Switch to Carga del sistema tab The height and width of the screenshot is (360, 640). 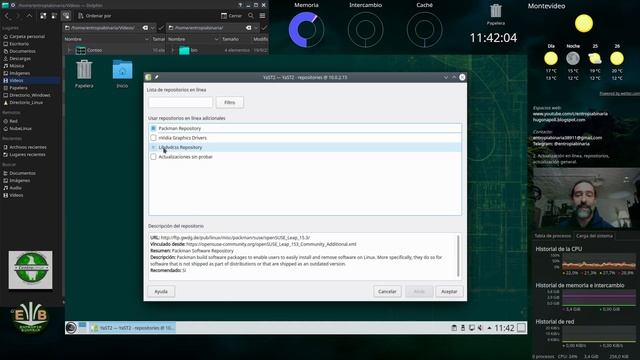(594, 236)
